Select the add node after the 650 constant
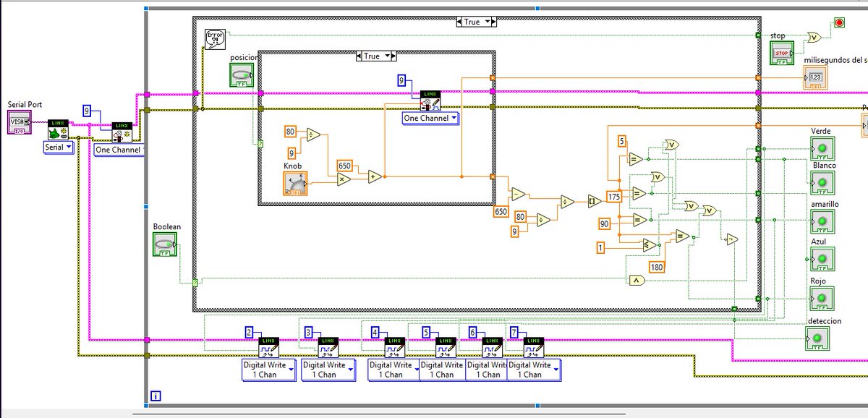The width and height of the screenshot is (868, 418). [x=375, y=176]
